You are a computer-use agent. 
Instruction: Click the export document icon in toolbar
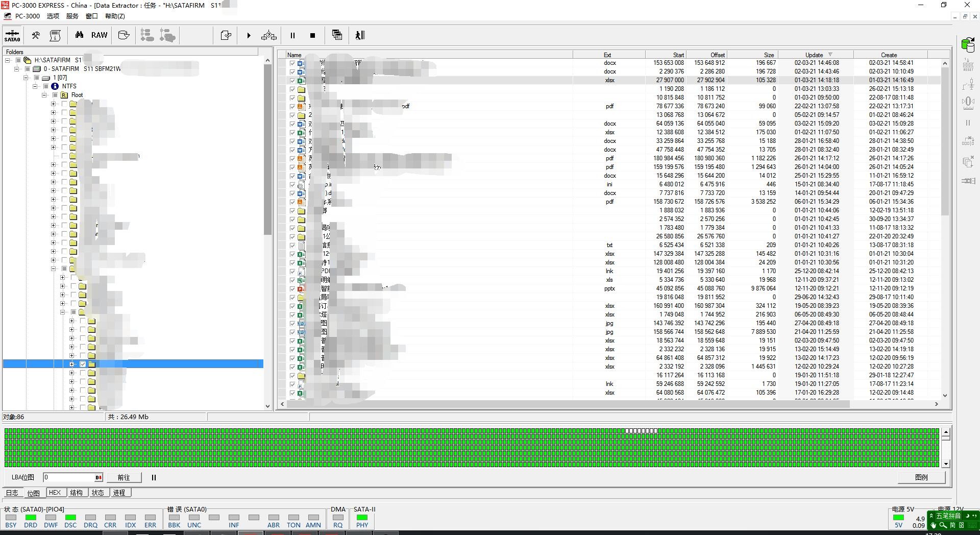226,35
